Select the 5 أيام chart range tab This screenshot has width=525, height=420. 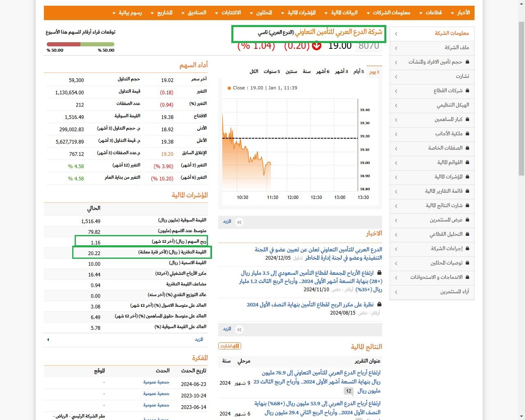(358, 71)
